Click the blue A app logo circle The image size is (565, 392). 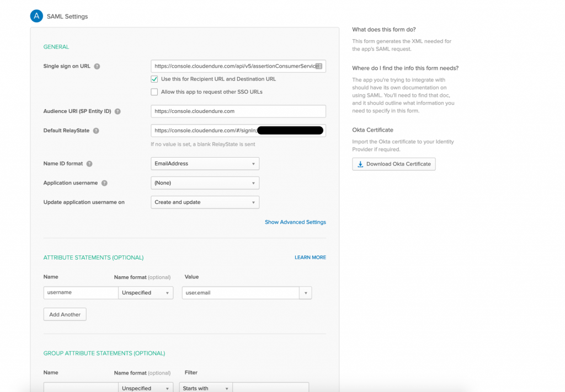click(36, 16)
